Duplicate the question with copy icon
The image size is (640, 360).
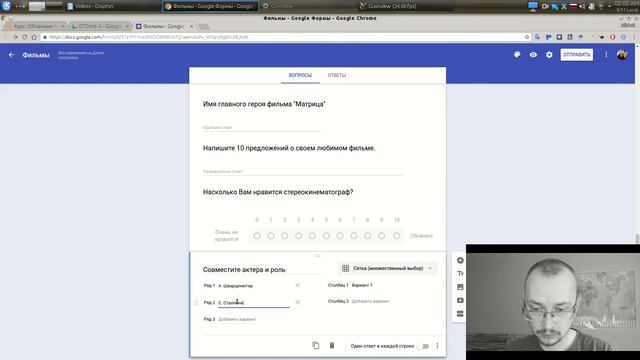316,345
